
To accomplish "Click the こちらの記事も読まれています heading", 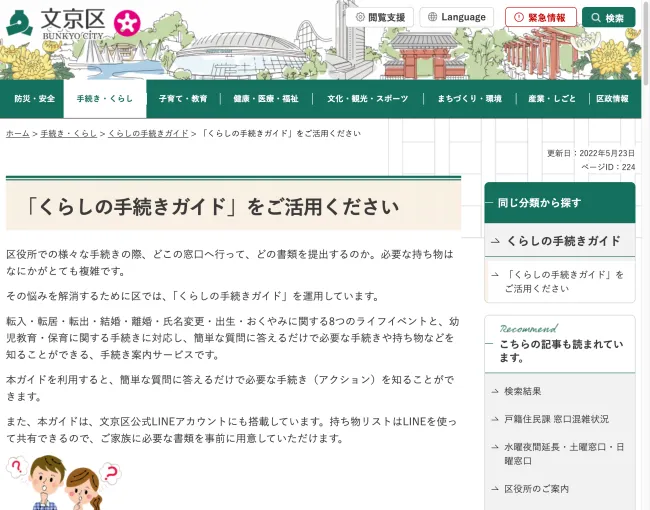I will (562, 351).
